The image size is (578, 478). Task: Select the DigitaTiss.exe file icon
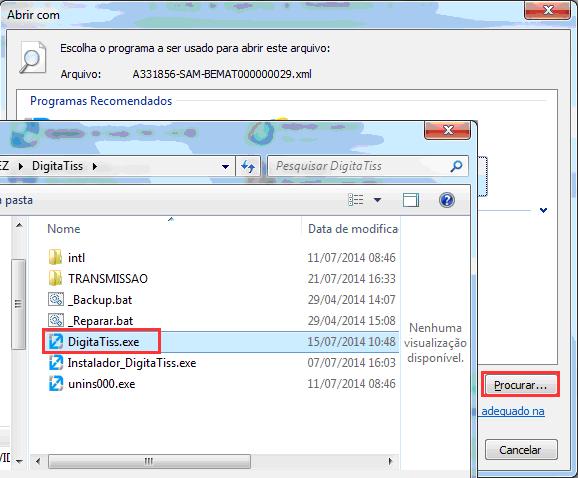[56, 342]
